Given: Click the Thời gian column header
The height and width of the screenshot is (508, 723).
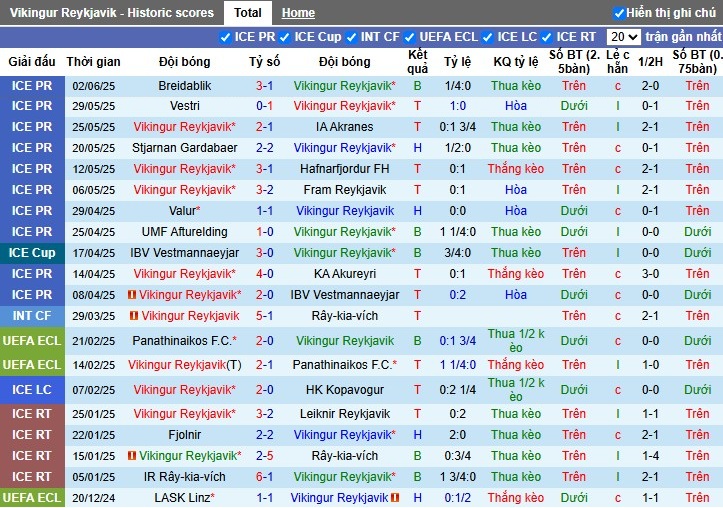Looking at the screenshot, I should coord(94,61).
